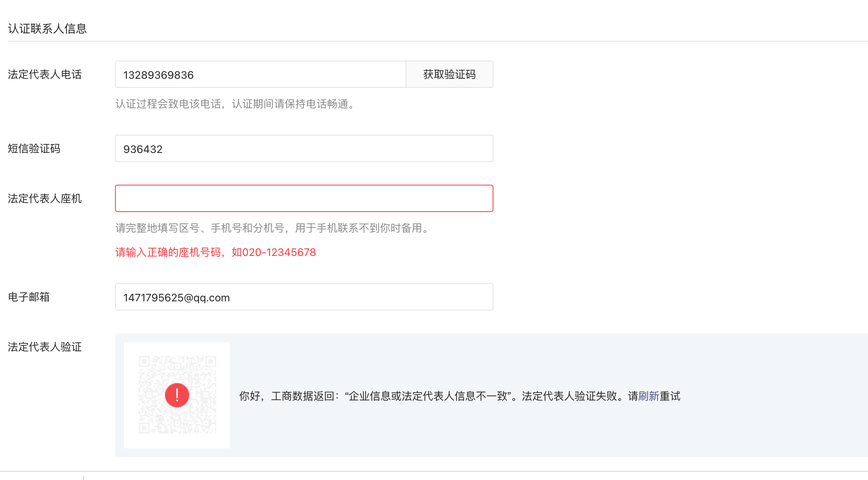
Task: Click the 刷新 link to retry verification
Action: pos(649,396)
